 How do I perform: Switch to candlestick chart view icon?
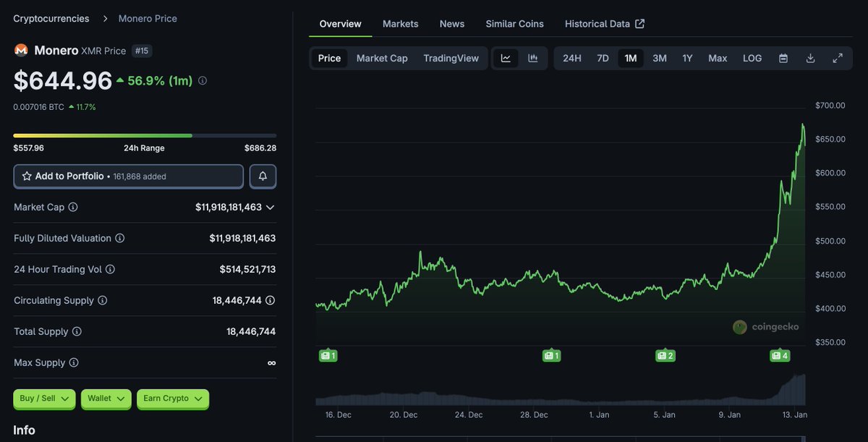pos(533,58)
